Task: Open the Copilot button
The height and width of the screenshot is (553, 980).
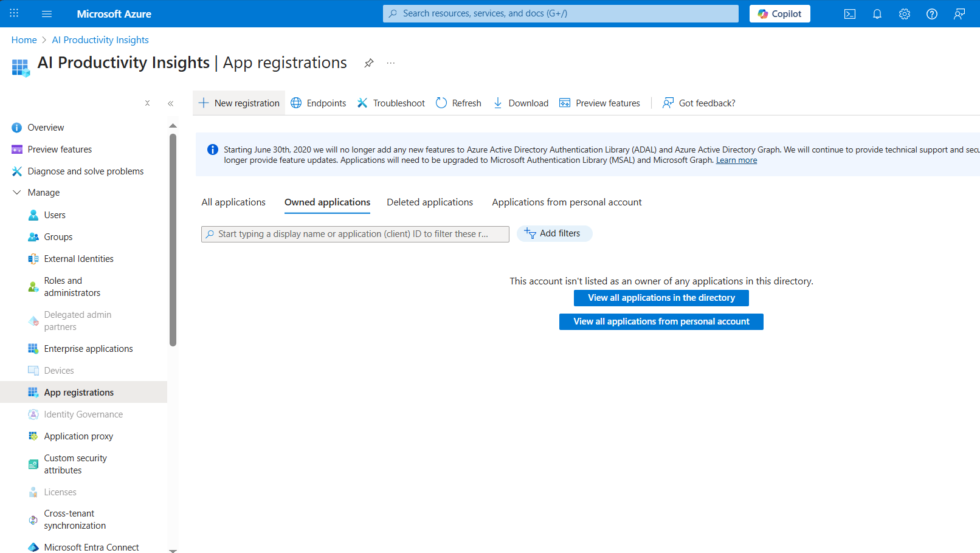Action: [x=780, y=14]
